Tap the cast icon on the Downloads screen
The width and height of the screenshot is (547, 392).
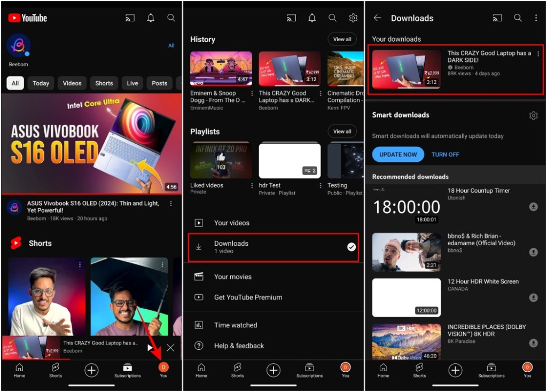(497, 18)
